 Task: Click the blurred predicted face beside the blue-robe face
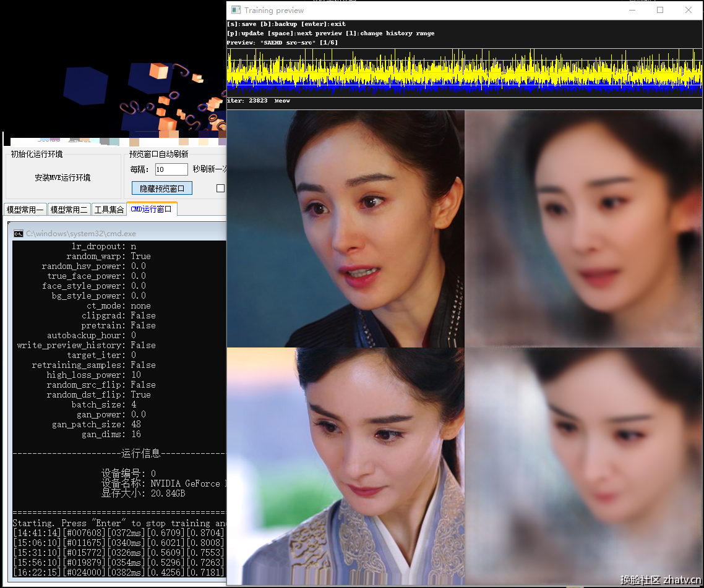[x=583, y=466]
